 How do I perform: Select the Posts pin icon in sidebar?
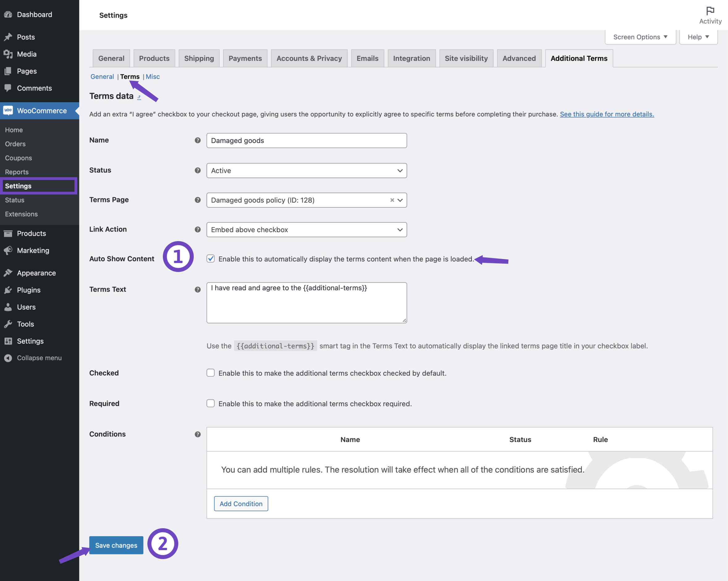[x=8, y=37]
